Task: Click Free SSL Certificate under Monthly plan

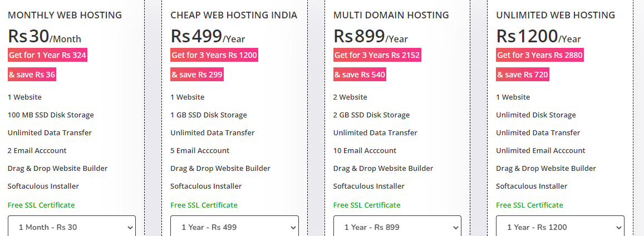Action: pyautogui.click(x=41, y=205)
